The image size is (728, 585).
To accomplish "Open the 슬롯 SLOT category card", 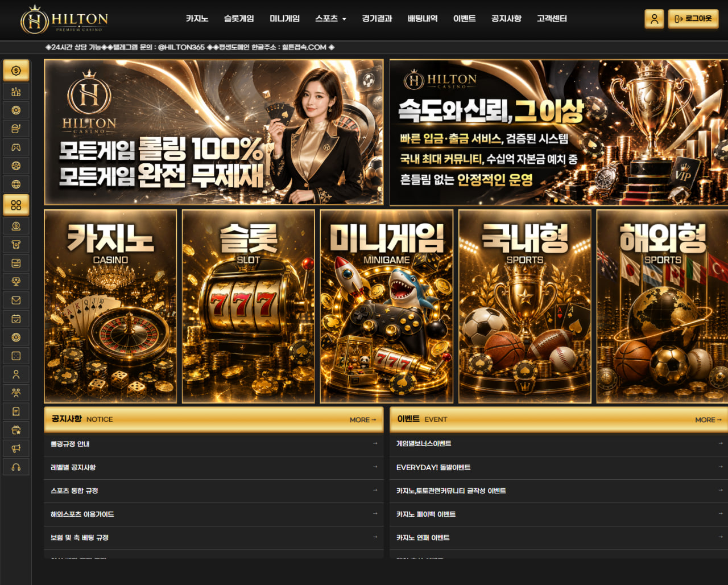I will (x=249, y=306).
